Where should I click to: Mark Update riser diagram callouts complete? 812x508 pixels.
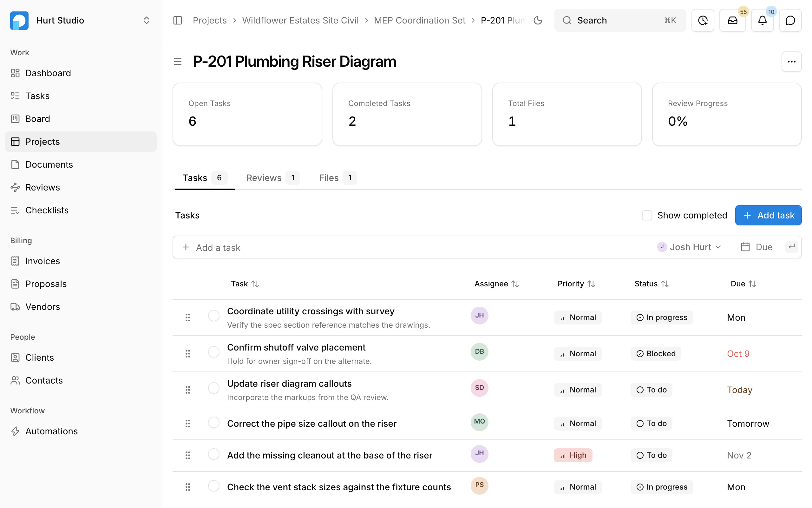click(x=214, y=388)
